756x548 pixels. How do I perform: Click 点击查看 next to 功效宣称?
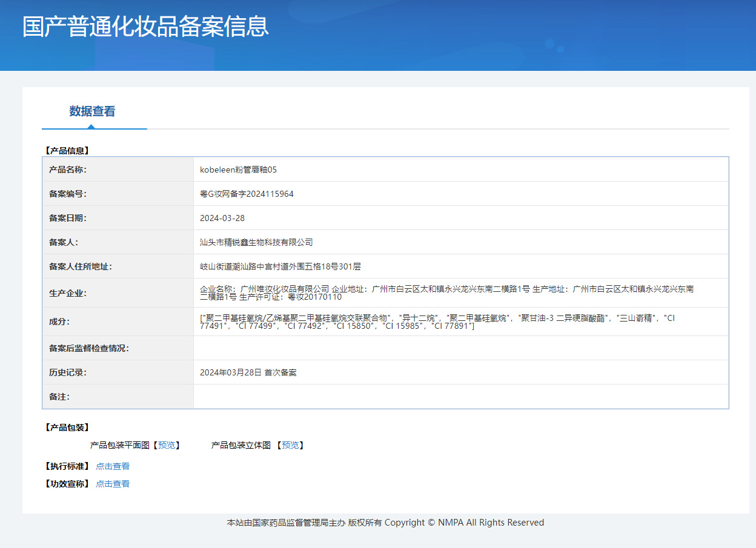(113, 484)
